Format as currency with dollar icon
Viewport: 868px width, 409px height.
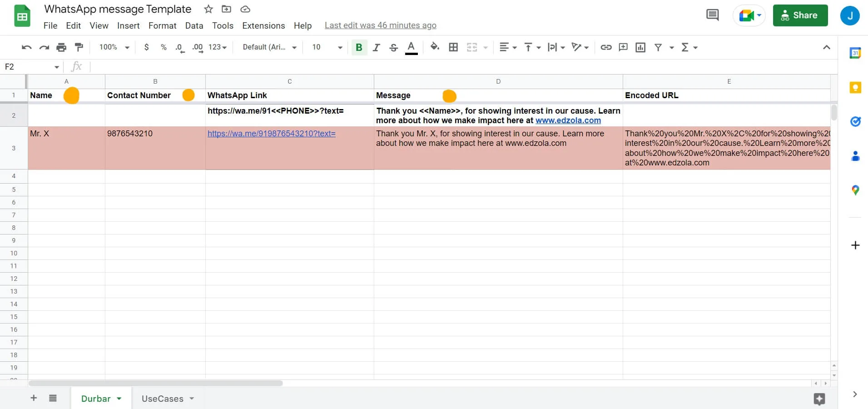[146, 47]
